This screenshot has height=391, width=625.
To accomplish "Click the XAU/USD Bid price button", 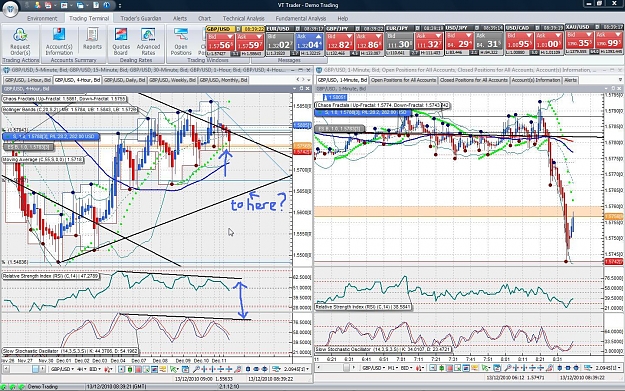I will [x=579, y=40].
